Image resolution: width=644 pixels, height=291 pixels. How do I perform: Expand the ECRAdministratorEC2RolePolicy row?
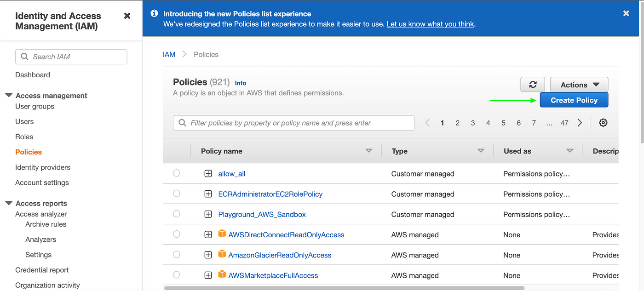pyautogui.click(x=208, y=194)
